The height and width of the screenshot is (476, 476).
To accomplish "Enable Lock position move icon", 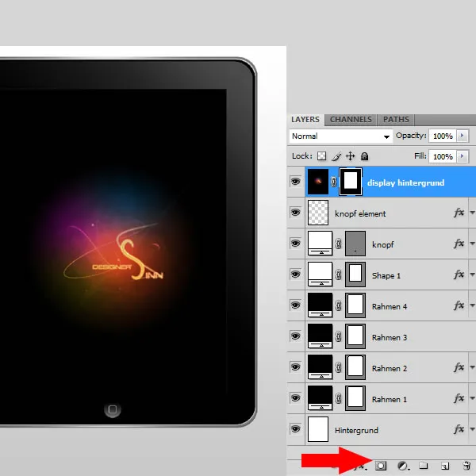I will [351, 156].
